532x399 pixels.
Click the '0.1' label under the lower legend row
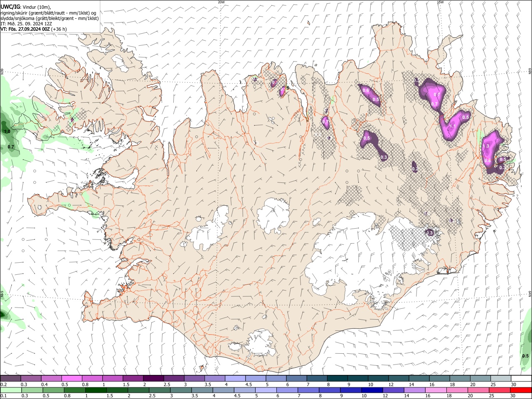[x=3, y=396]
